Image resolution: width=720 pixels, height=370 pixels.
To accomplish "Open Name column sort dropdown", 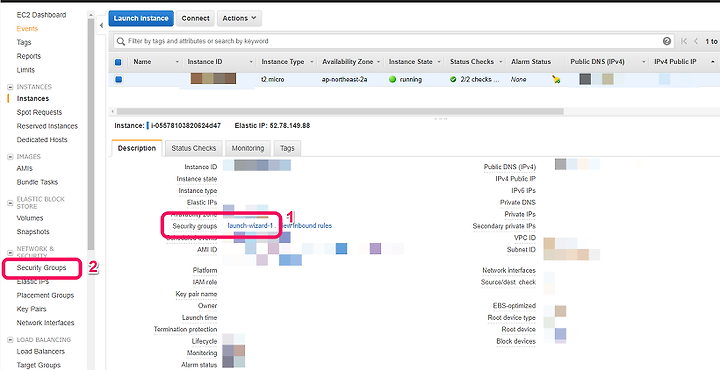I will [177, 62].
